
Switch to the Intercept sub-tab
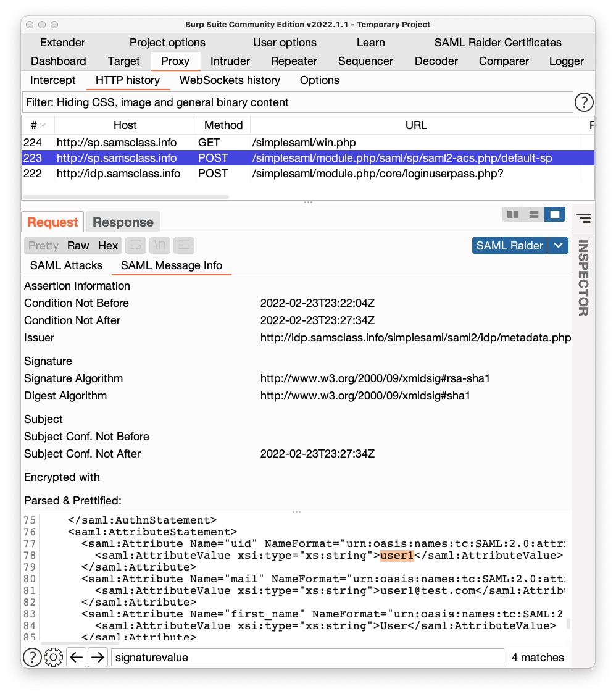[52, 80]
